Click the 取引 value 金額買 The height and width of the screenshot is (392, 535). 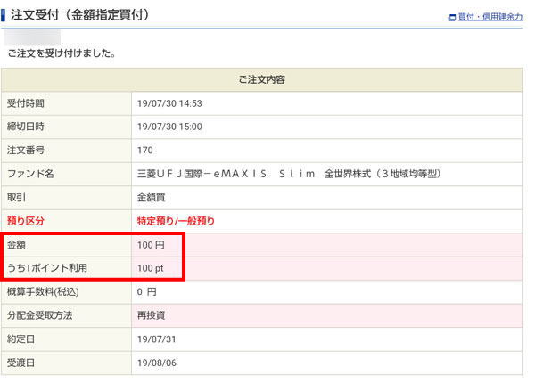[x=150, y=197]
